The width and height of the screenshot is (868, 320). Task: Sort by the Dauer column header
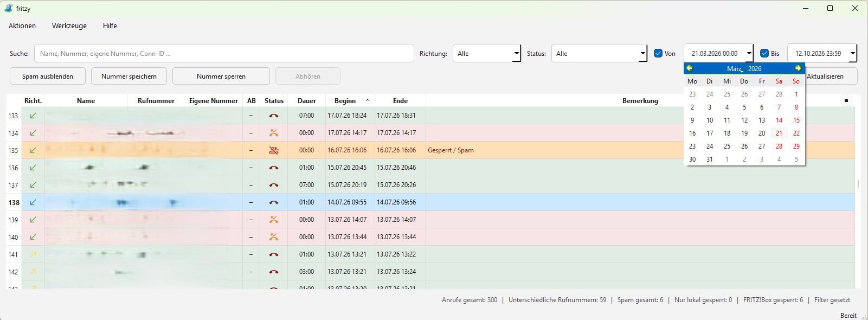click(307, 100)
